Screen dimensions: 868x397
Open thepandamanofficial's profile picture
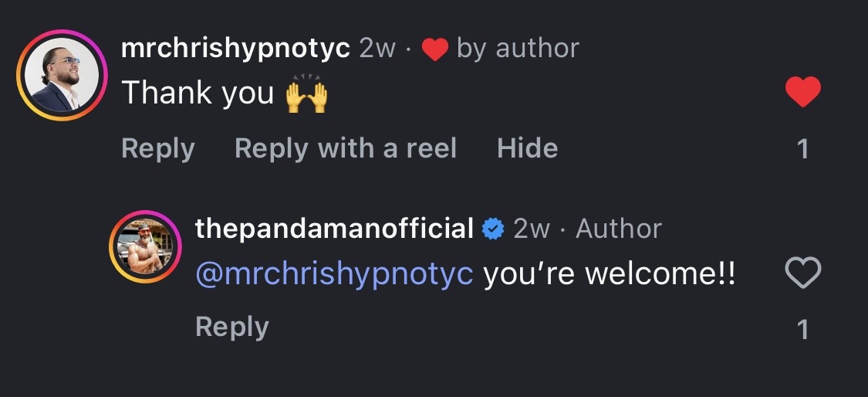(145, 246)
